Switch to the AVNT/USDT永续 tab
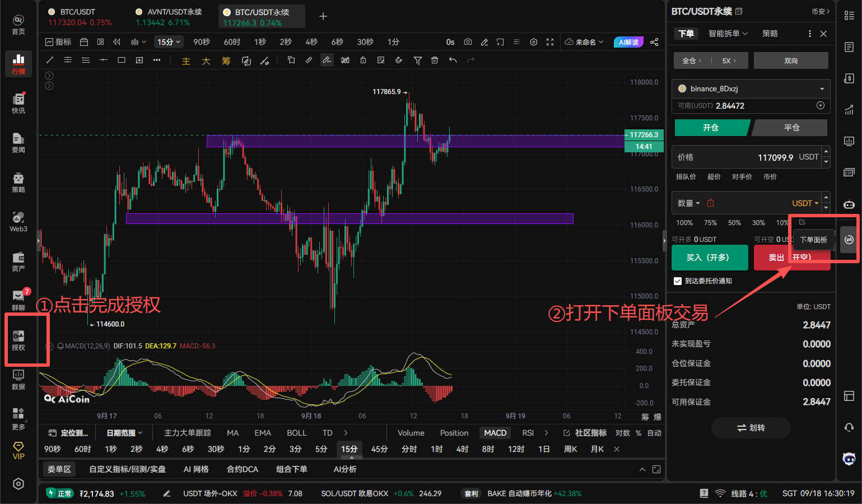Viewport: 862px width, 504px height. tap(168, 17)
